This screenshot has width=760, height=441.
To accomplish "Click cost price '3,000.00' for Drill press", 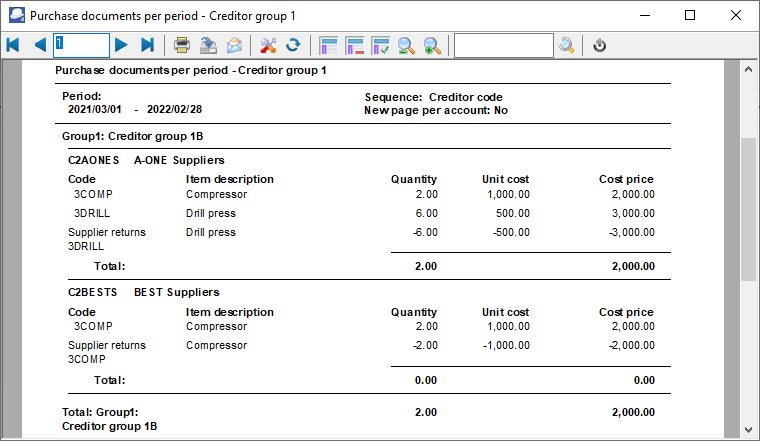I will click(x=633, y=213).
